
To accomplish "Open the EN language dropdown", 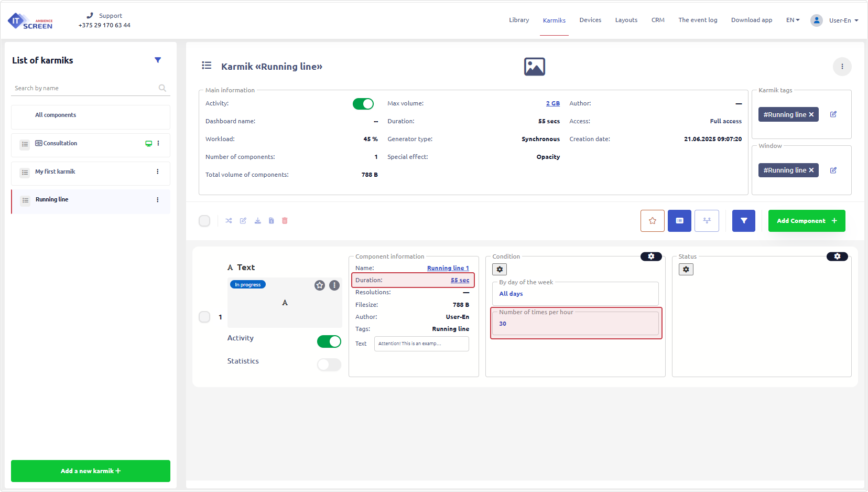I will click(792, 20).
